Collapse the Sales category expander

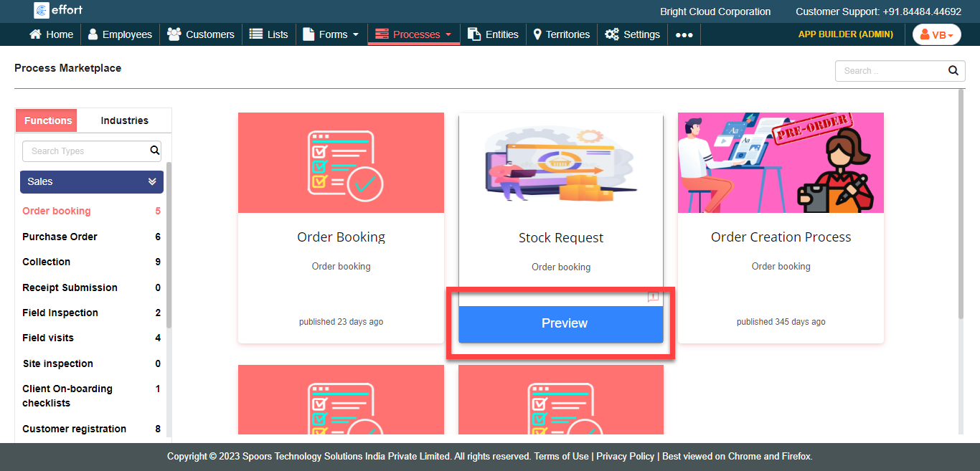pos(152,182)
